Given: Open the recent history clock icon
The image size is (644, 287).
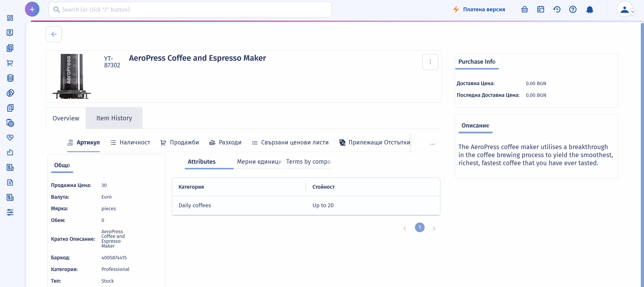Looking at the screenshot, I should (557, 10).
